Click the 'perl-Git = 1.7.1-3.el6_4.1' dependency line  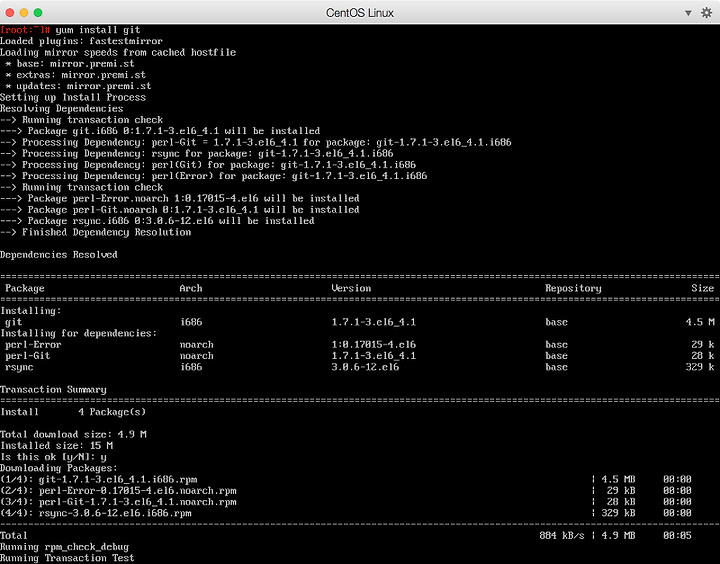[255, 142]
